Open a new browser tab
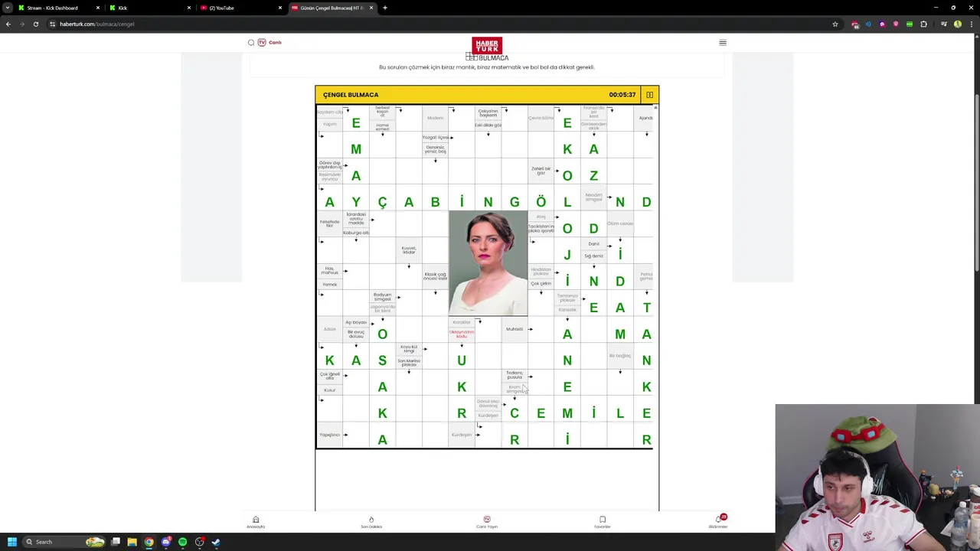Screen dimensions: 980x551 click(x=385, y=8)
